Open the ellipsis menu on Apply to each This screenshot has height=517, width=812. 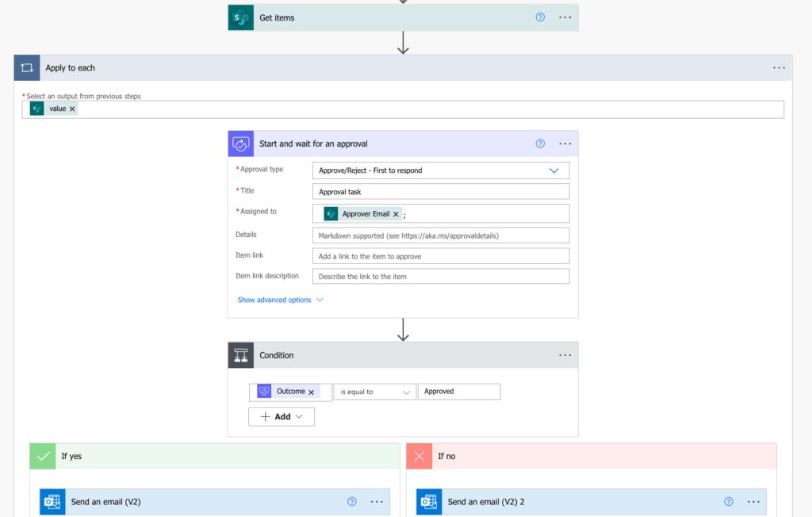click(x=778, y=67)
